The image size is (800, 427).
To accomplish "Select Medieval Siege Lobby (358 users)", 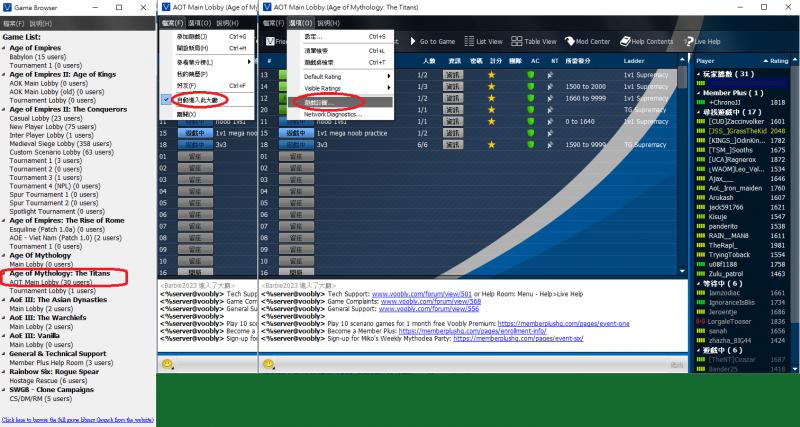I will (x=60, y=144).
